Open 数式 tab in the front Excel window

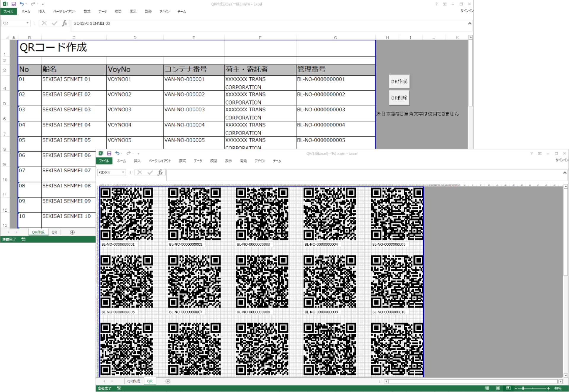pos(183,161)
